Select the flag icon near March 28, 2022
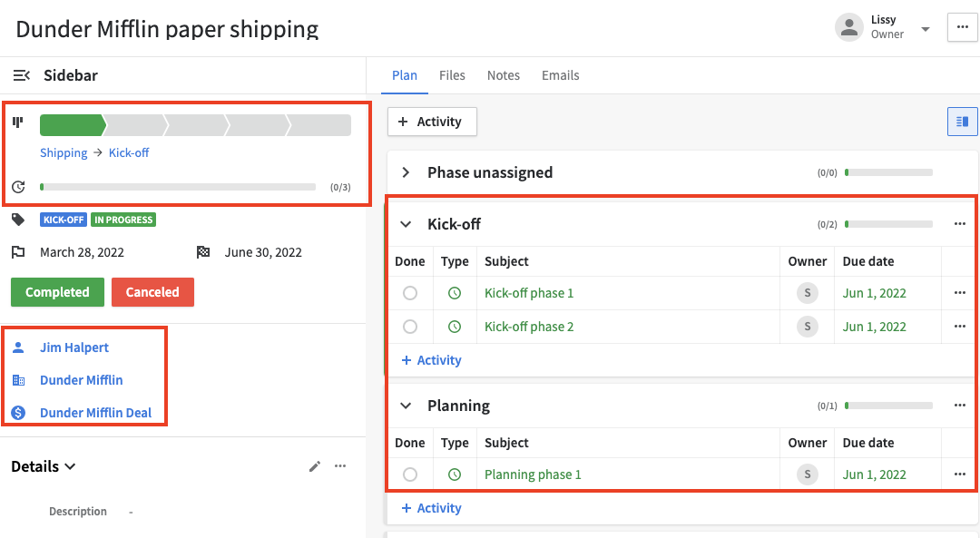This screenshot has width=980, height=538. tap(16, 252)
